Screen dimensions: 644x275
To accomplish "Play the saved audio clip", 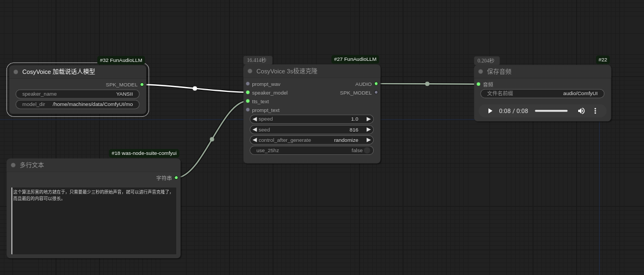I will [490, 111].
